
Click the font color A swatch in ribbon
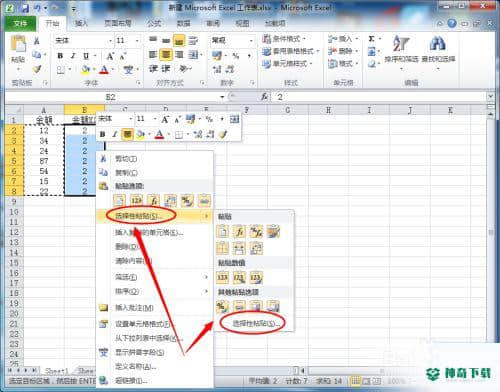tap(104, 69)
